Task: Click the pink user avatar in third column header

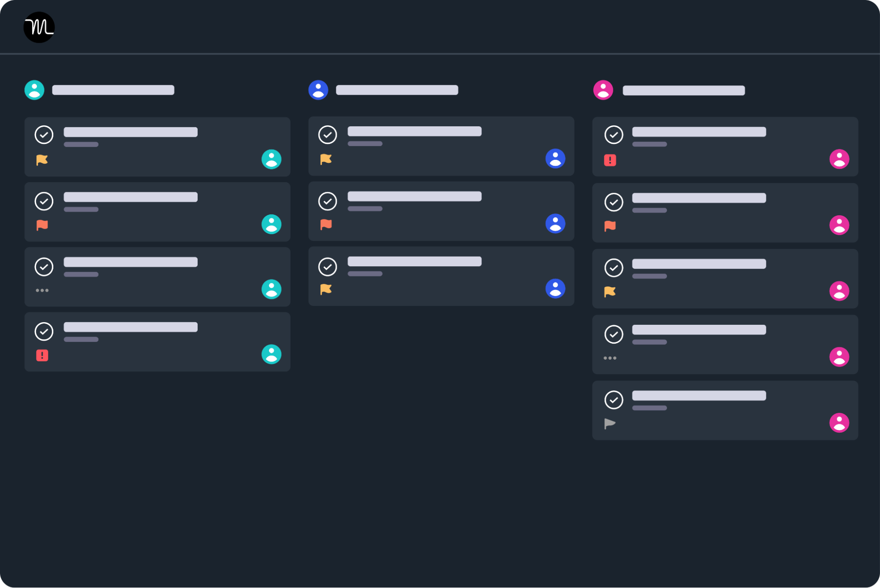Action: point(603,90)
